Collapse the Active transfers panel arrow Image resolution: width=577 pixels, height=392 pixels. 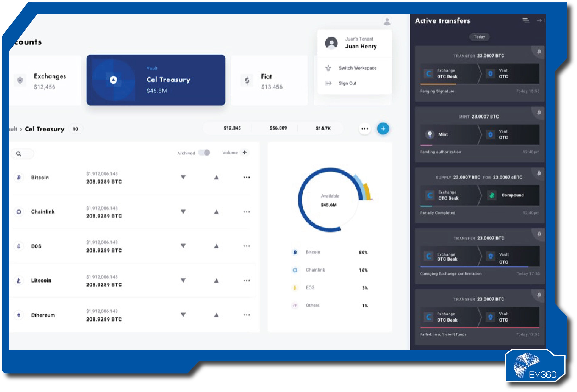[540, 21]
